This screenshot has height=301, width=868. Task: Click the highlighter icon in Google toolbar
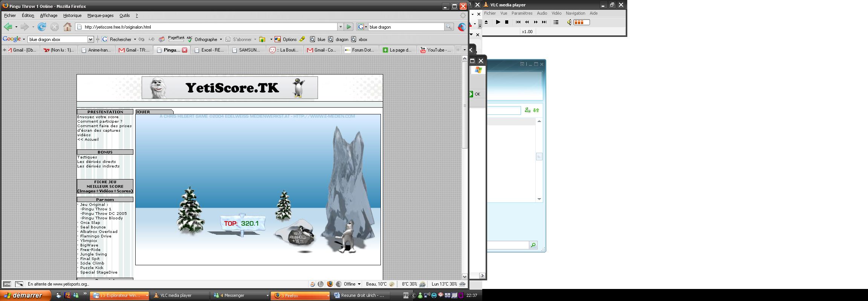(x=302, y=39)
